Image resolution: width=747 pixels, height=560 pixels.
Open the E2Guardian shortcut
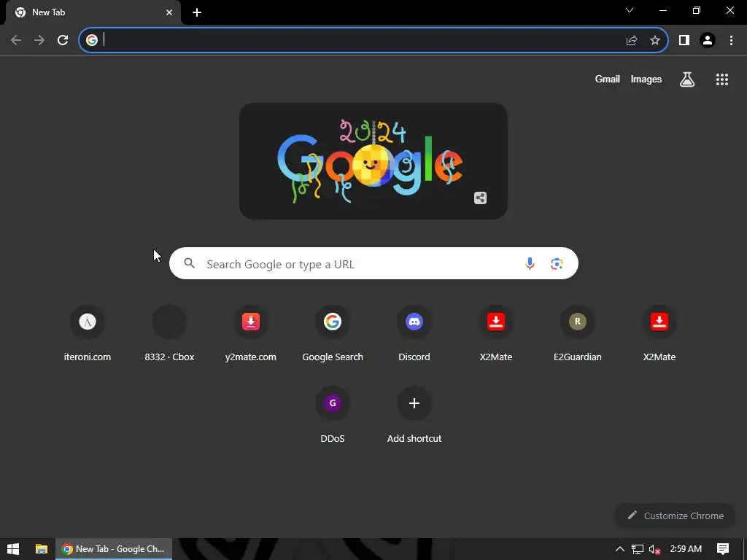tap(578, 333)
